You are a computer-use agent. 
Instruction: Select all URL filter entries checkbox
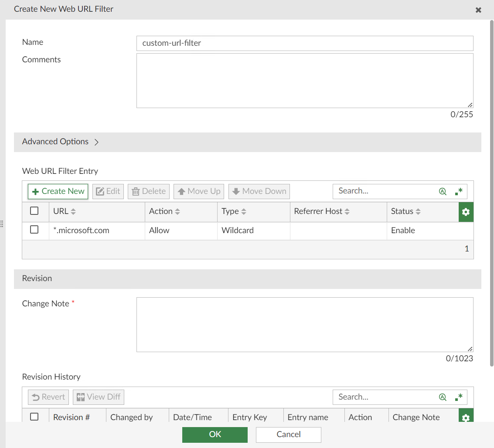(x=34, y=210)
